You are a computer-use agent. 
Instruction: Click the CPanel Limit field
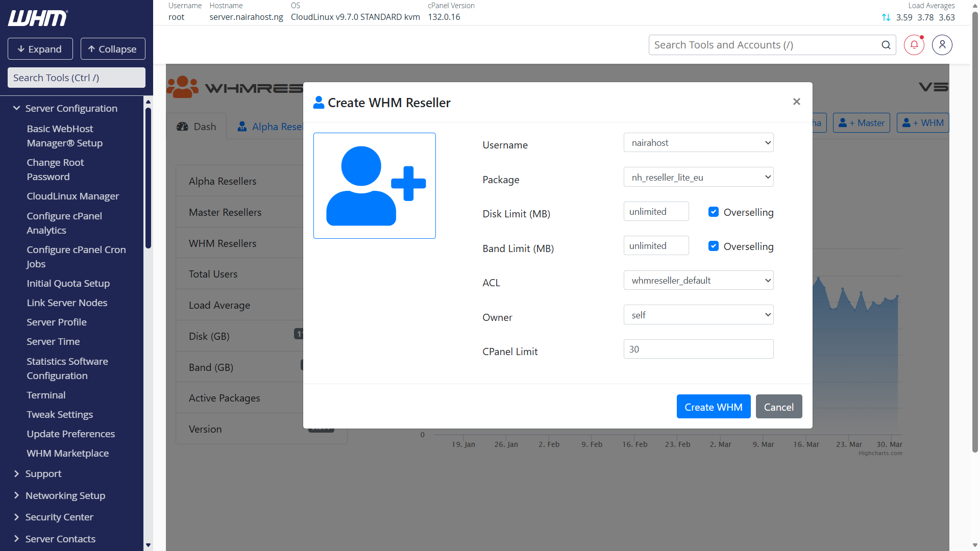coord(698,349)
